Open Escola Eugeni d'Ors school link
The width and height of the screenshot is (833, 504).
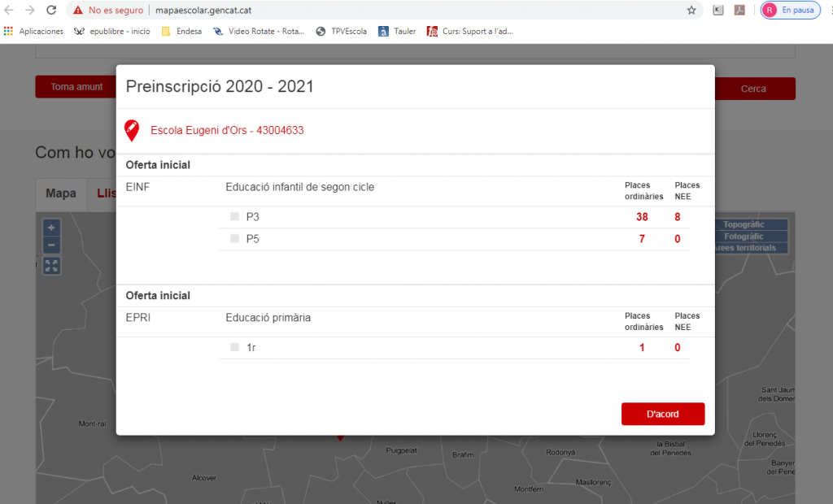[x=227, y=131]
